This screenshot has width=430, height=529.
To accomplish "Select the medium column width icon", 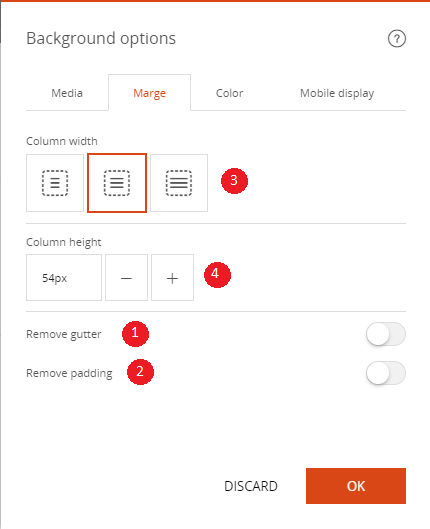I will click(117, 183).
